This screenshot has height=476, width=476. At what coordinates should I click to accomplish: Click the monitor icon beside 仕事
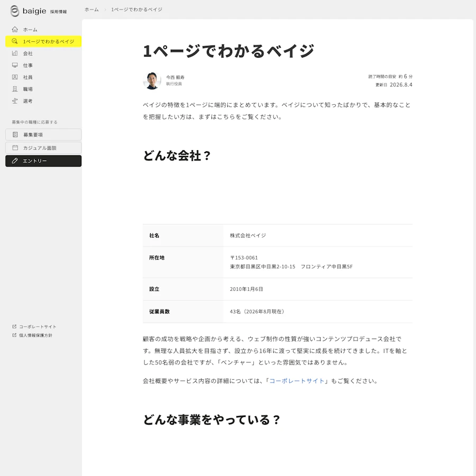click(x=15, y=65)
